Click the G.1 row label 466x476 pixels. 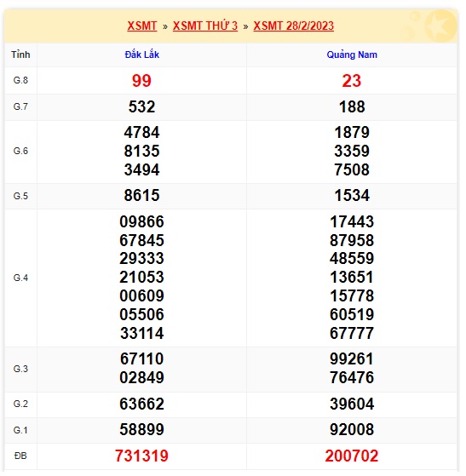(20, 430)
